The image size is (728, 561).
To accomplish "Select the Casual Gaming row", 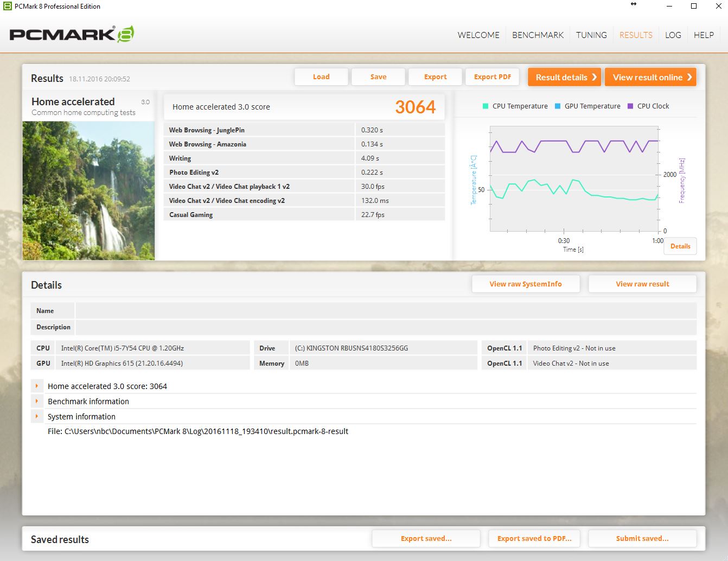I will (304, 215).
